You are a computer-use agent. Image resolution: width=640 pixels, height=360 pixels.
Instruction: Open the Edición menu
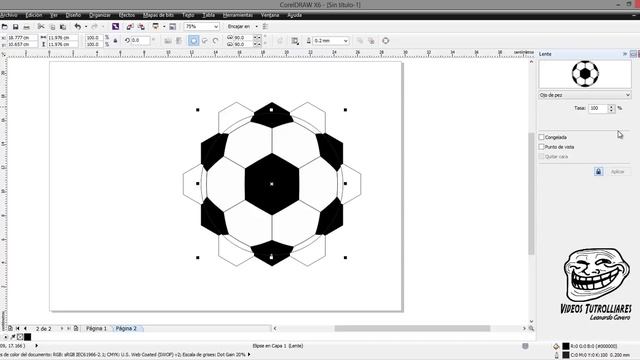coord(33,15)
